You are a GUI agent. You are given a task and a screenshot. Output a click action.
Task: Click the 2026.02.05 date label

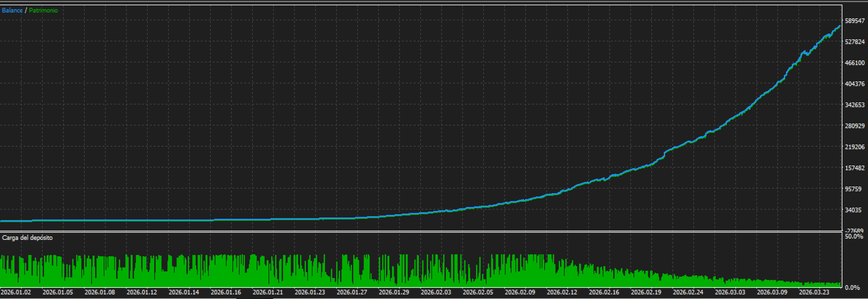478,292
